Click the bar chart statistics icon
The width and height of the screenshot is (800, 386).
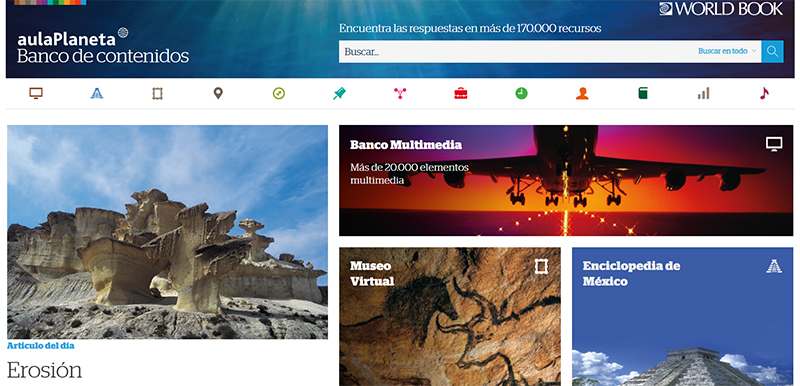(704, 93)
